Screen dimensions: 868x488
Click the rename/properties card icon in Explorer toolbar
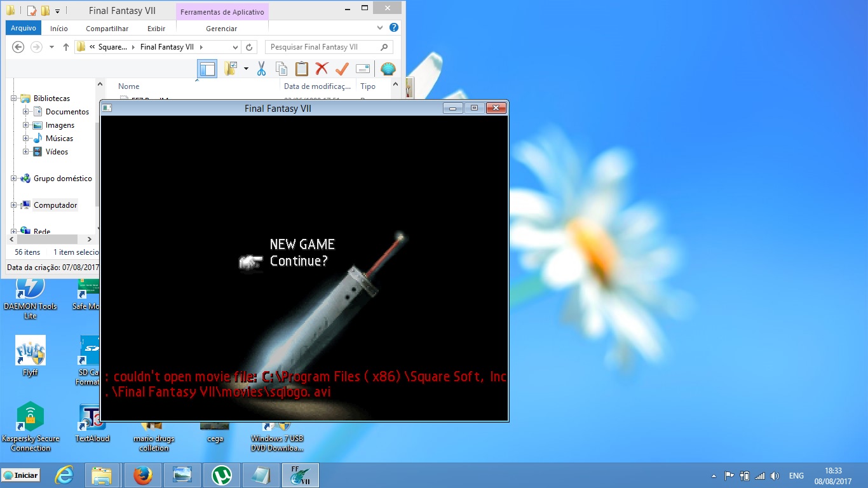(363, 69)
